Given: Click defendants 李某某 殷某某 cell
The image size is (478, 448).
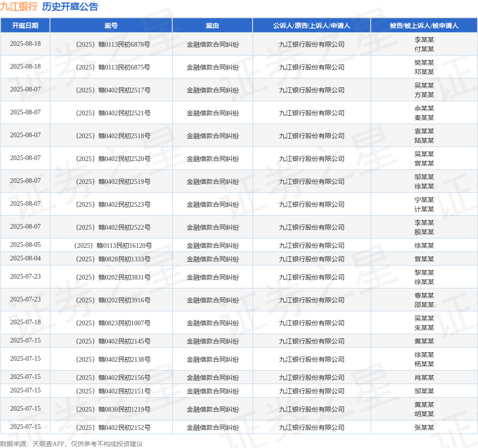Looking at the screenshot, I should coord(424,227).
